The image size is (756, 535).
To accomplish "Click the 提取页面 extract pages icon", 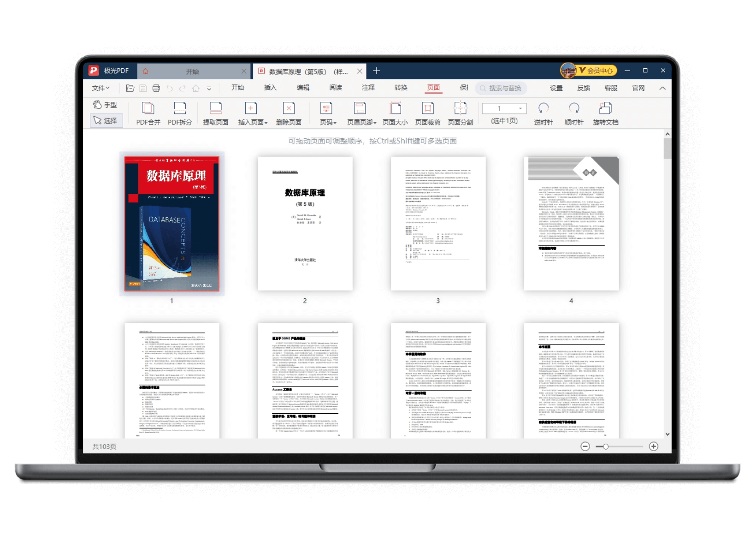I will 215,108.
